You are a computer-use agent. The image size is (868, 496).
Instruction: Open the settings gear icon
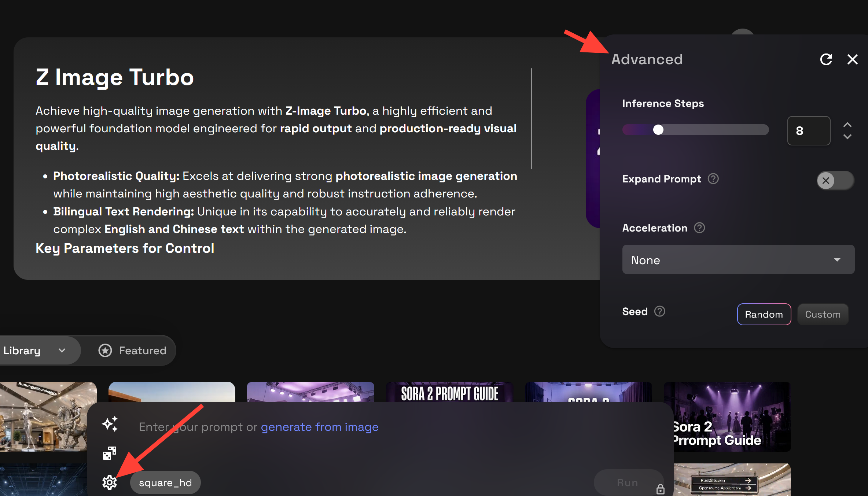tap(109, 482)
